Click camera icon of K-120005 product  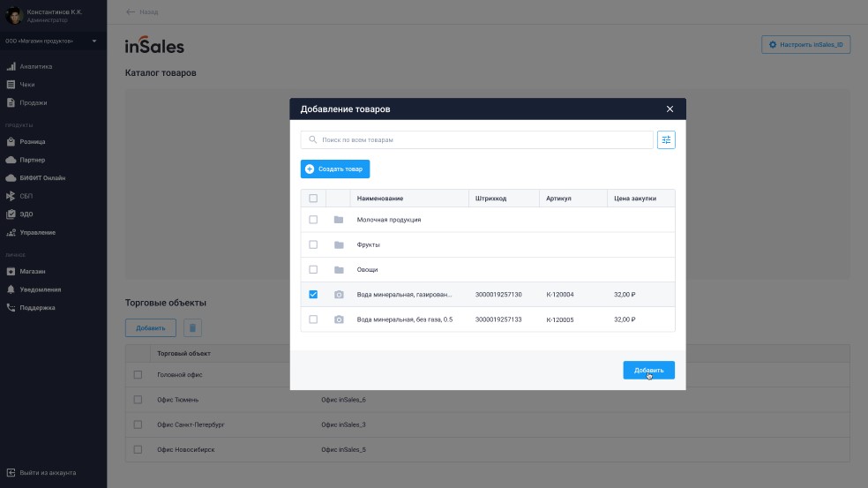click(x=339, y=319)
